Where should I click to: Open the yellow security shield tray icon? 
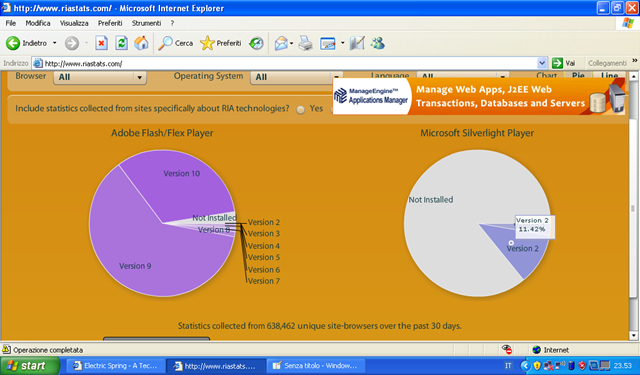[x=537, y=366]
